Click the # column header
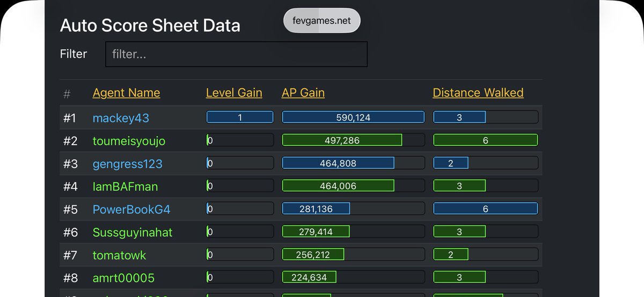Screen dimensions: 644x297 (67, 94)
